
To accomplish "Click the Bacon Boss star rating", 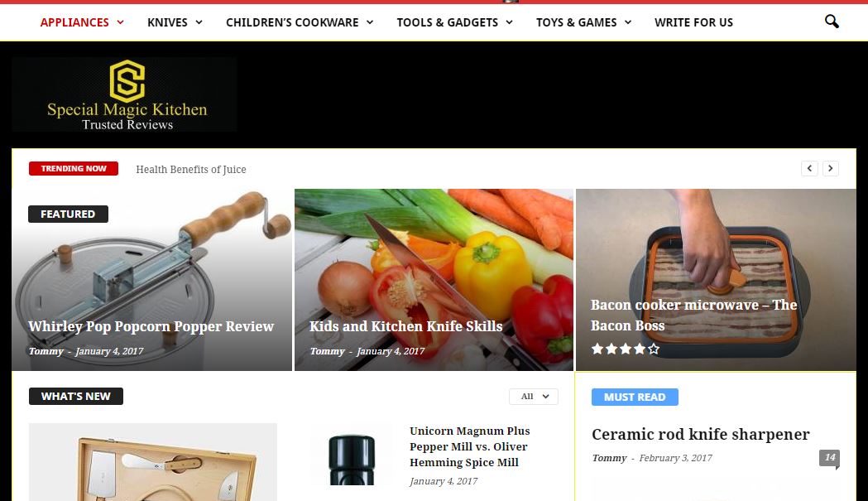I will (x=626, y=349).
